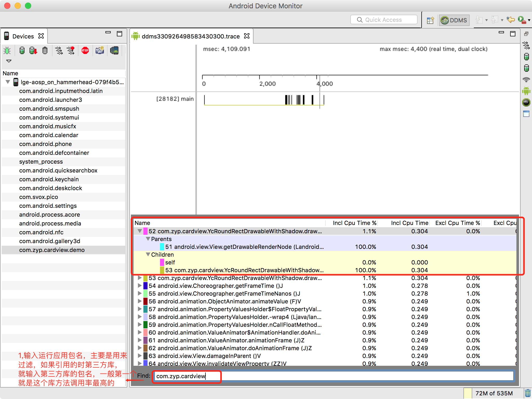Collapse the Parents section in profile table
532x399 pixels.
point(148,239)
